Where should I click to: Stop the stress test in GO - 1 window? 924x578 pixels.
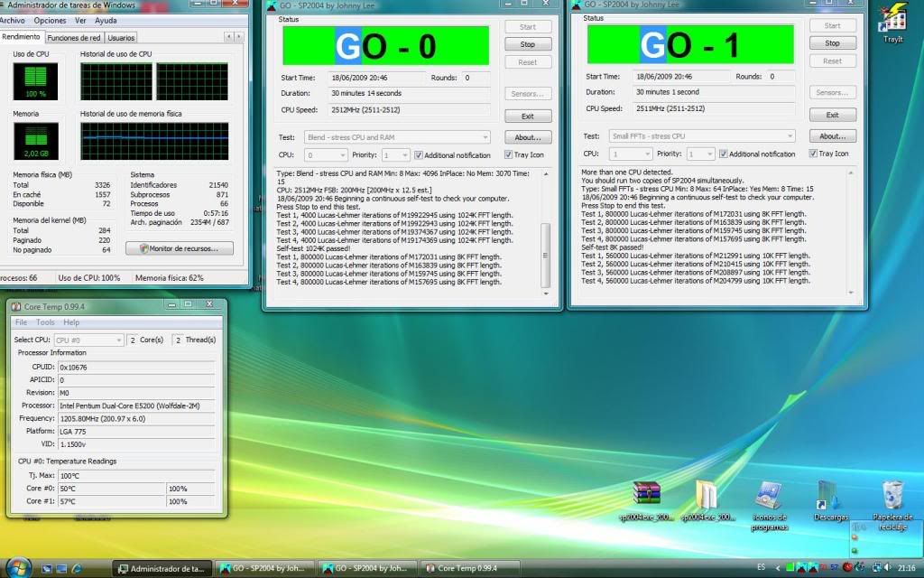pyautogui.click(x=833, y=43)
